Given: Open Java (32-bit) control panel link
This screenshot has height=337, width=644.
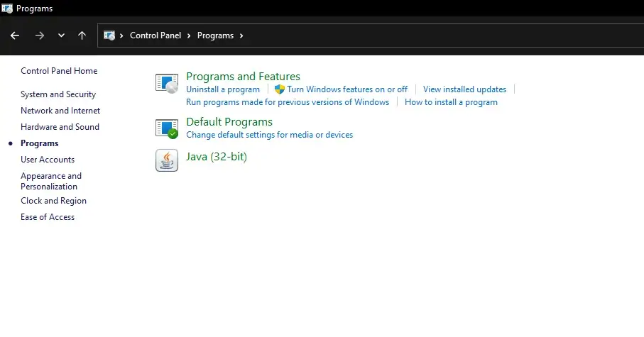Looking at the screenshot, I should coord(217,157).
